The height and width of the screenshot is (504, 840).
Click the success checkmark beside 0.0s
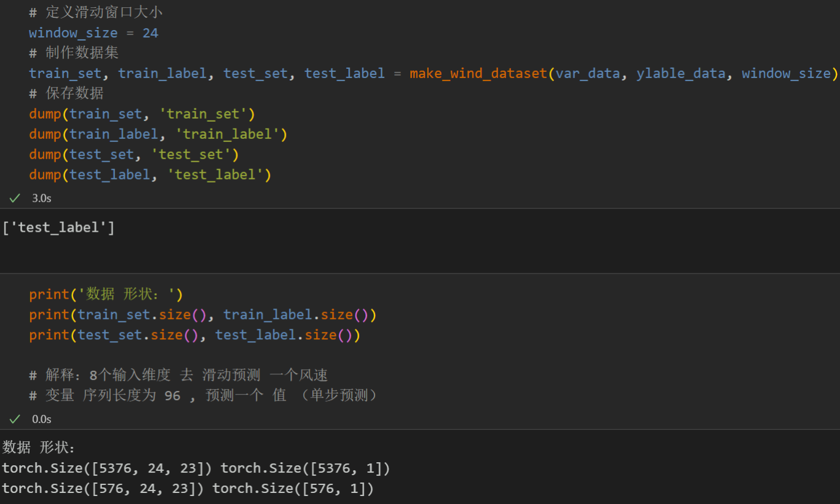(x=15, y=419)
